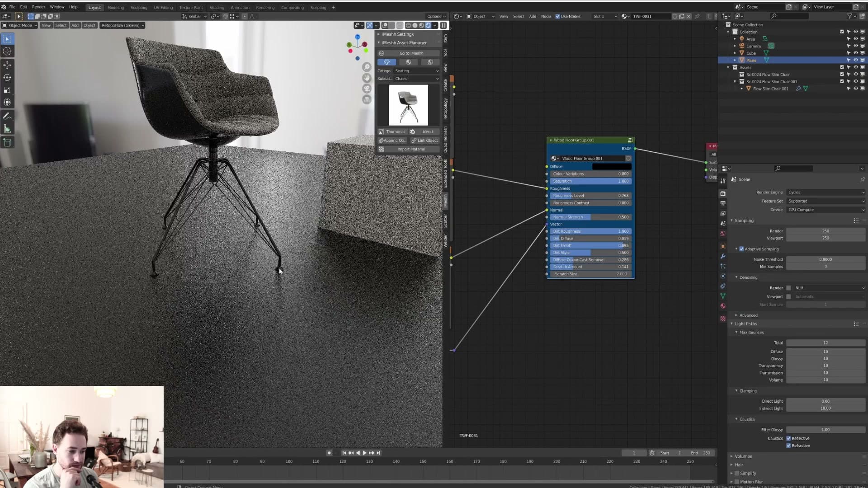Viewport: 868px width, 488px height.
Task: Choose the Measure tool
Action: [x=7, y=129]
